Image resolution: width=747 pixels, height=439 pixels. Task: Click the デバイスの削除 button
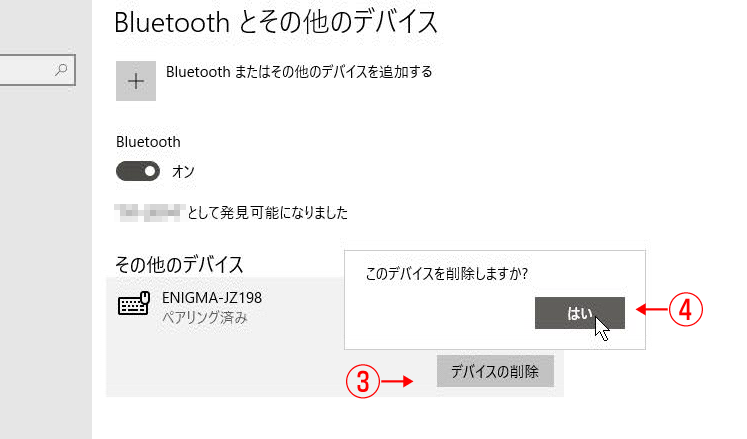pyautogui.click(x=495, y=371)
